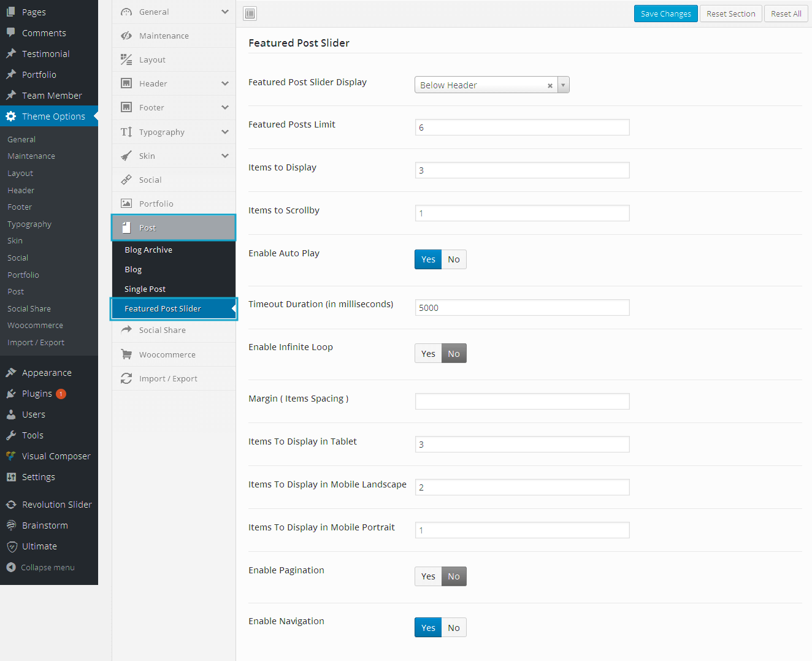812x661 pixels.
Task: Enable Pagination by selecting Yes
Action: [428, 576]
